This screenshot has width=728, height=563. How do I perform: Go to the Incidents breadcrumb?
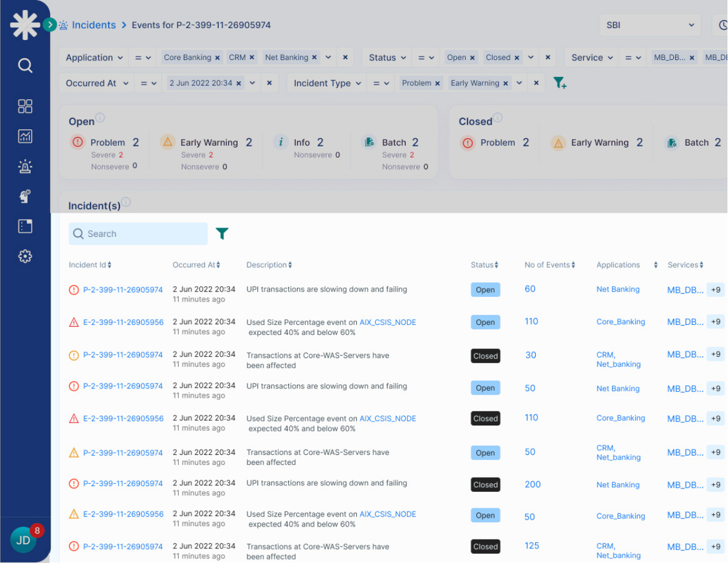93,25
